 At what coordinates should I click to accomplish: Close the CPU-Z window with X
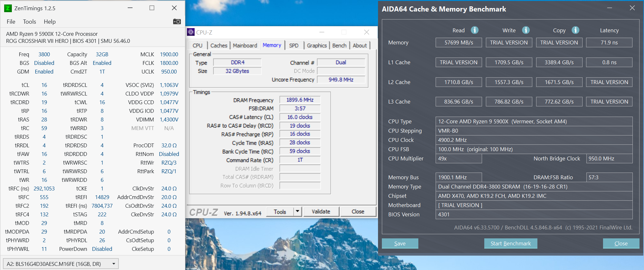[x=366, y=32]
